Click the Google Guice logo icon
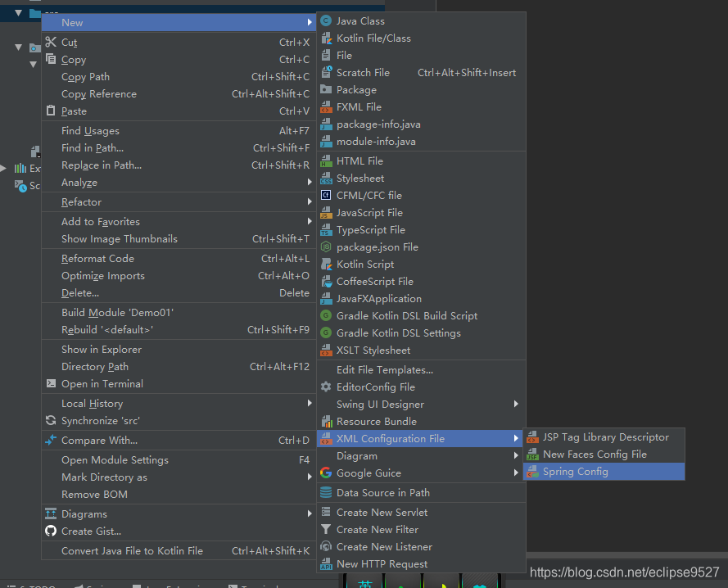 point(327,473)
